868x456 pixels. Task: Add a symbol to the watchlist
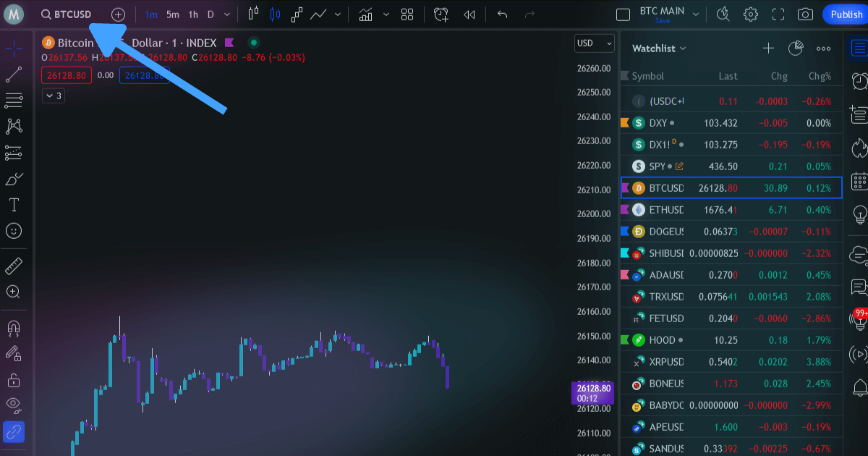768,48
